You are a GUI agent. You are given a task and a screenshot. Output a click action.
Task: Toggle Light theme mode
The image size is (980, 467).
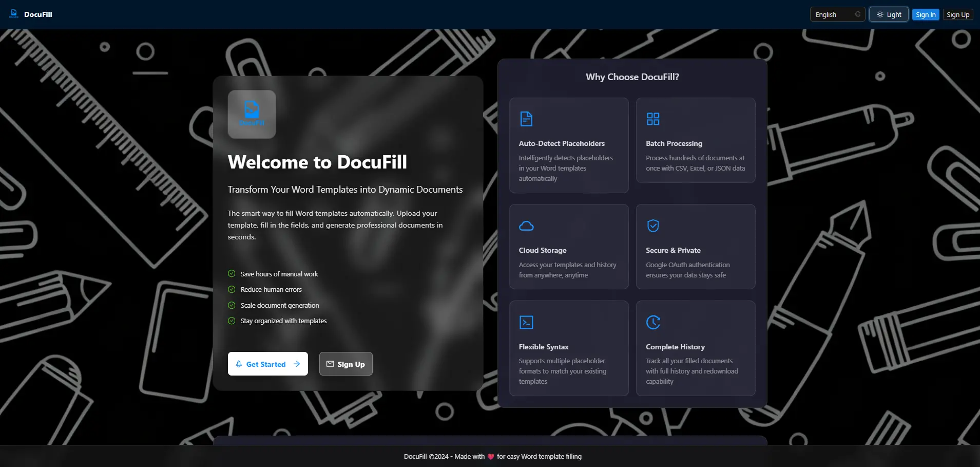coord(888,14)
